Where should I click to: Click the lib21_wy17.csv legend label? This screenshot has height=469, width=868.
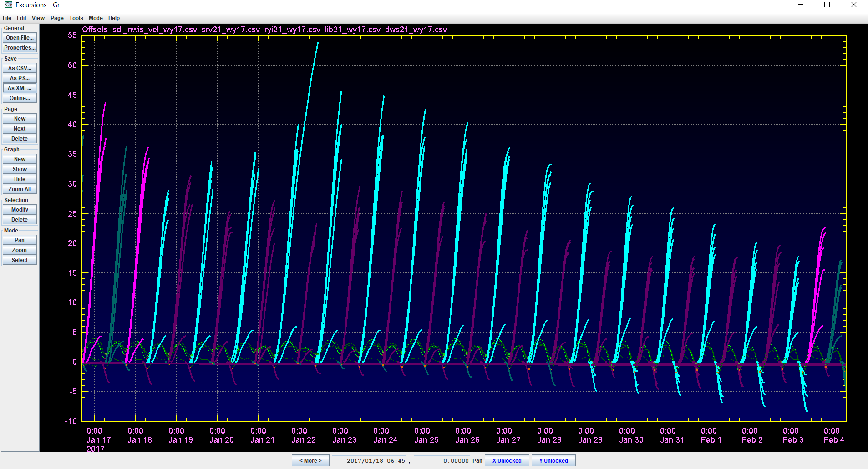(353, 30)
